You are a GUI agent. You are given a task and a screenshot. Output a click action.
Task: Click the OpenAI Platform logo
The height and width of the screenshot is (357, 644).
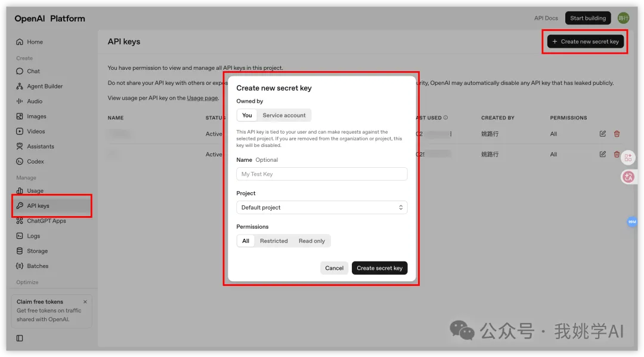coord(49,19)
